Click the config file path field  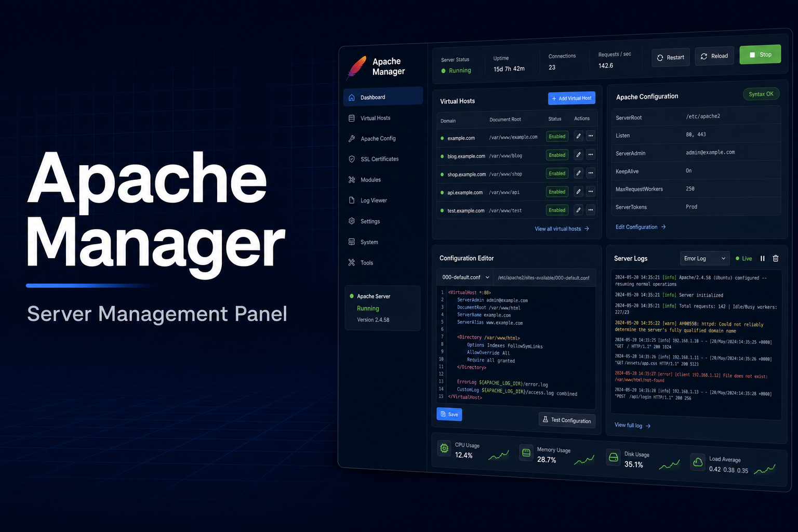pos(543,278)
